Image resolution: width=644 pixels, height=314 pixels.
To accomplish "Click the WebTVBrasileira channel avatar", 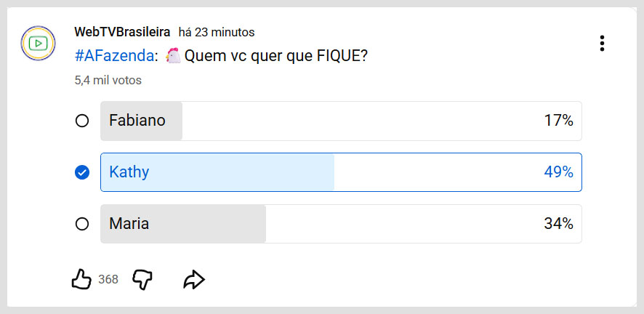I will tap(39, 44).
